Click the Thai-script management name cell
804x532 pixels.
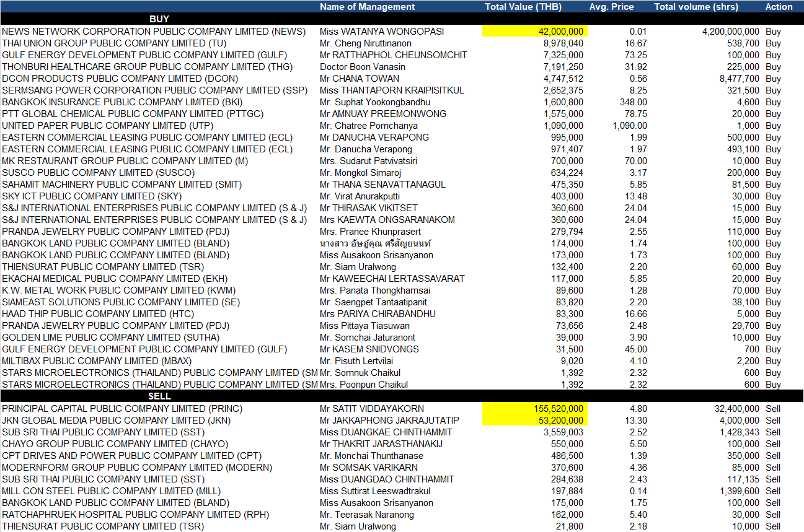point(375,243)
